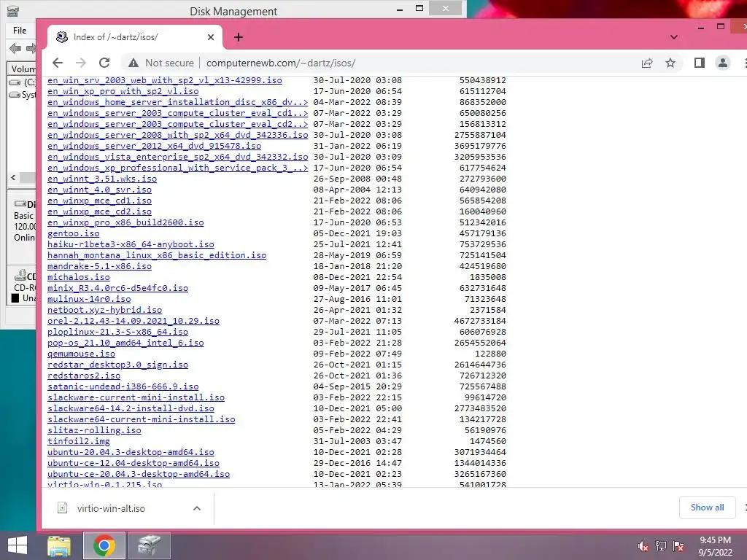Download redstar_desktop3.0_sign.iso
The width and height of the screenshot is (747, 560).
117,365
